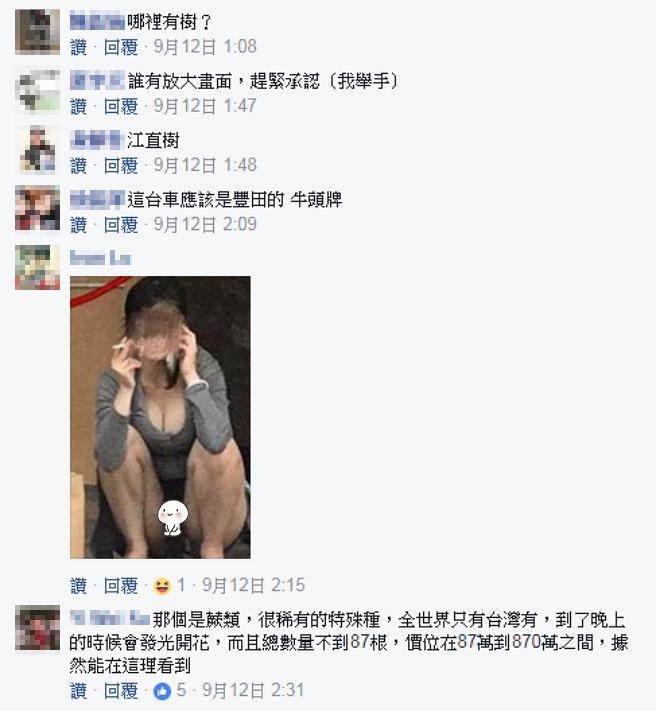Viewport: 656px width, 711px height.
Task: Open the 9月12日 2:31 timestamp
Action: (x=253, y=691)
